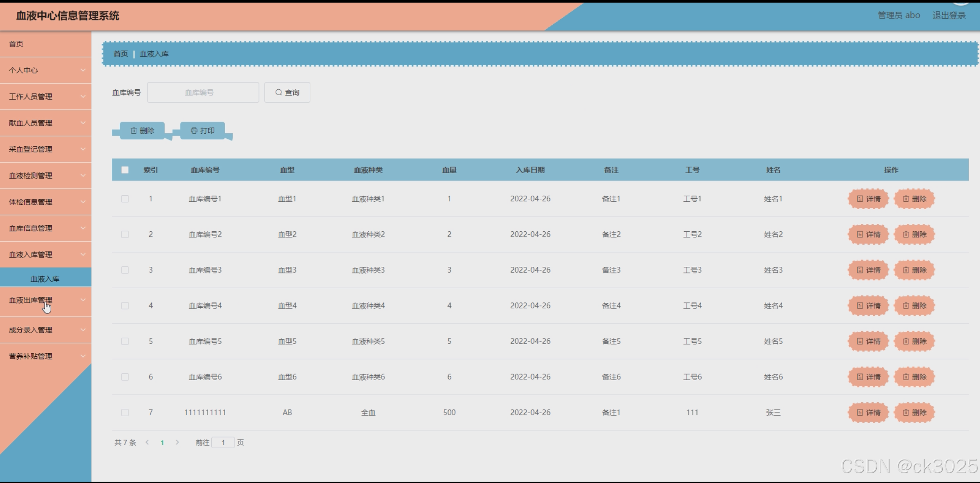The image size is (980, 483).
Task: Select the 血液入库 submenu item
Action: coord(45,279)
